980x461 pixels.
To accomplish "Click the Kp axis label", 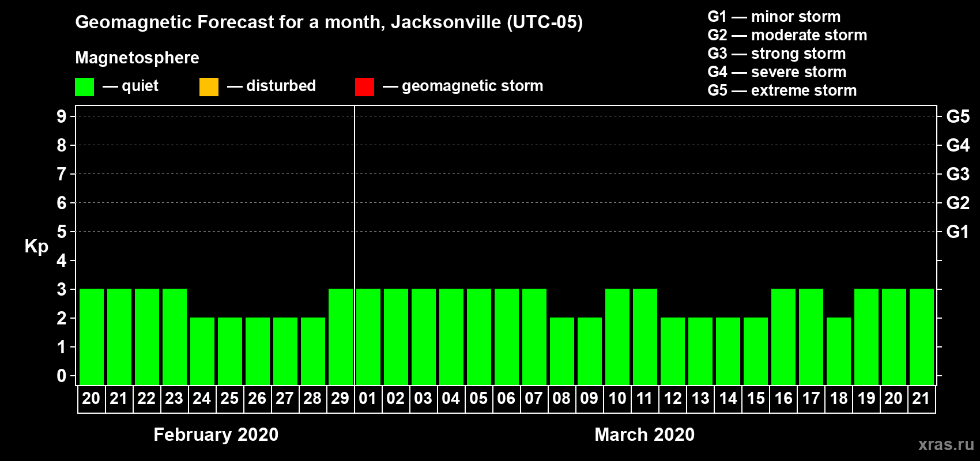I will (x=36, y=247).
